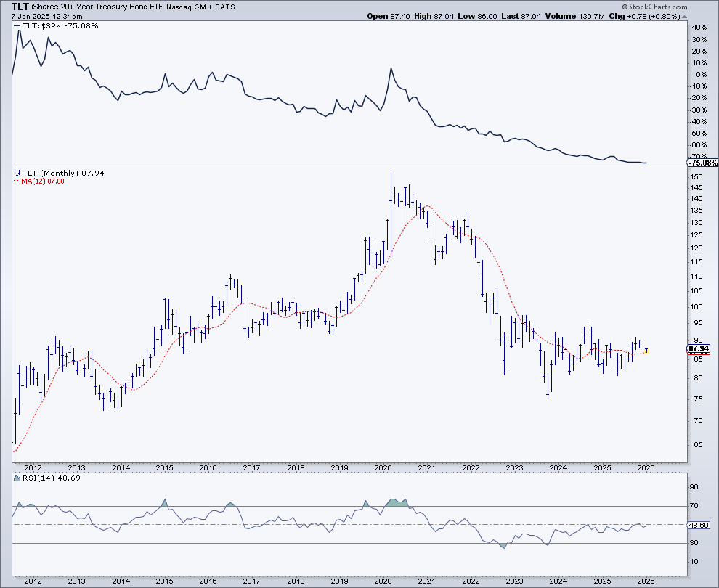The image size is (719, 588).
Task: Click the 87.94 last price flag on the price axis
Action: pos(699,348)
